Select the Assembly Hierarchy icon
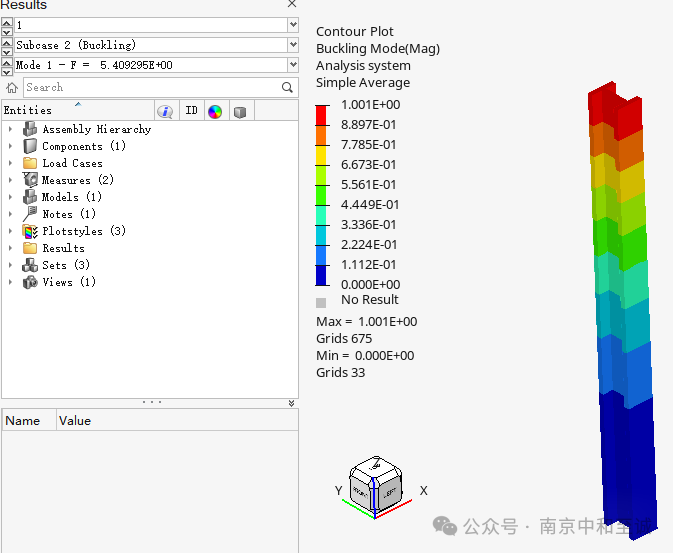The image size is (673, 553). point(30,129)
